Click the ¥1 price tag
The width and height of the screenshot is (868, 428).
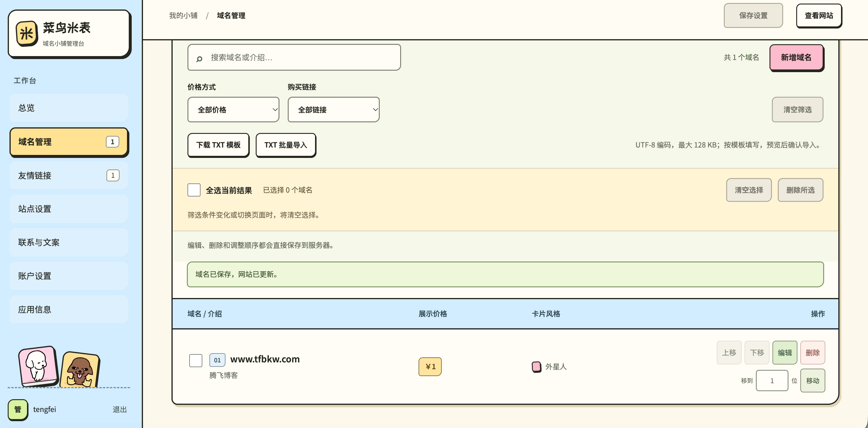tap(430, 366)
